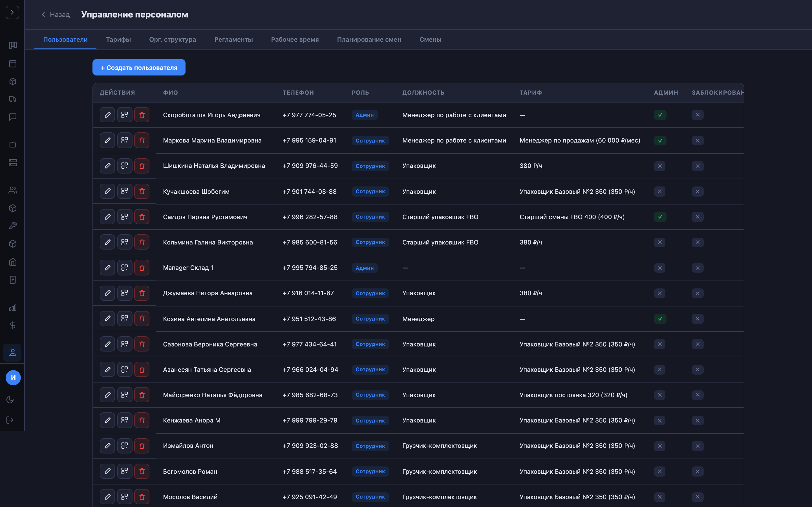Click the user avatar И in sidebar
The height and width of the screenshot is (507, 812).
coord(13,377)
